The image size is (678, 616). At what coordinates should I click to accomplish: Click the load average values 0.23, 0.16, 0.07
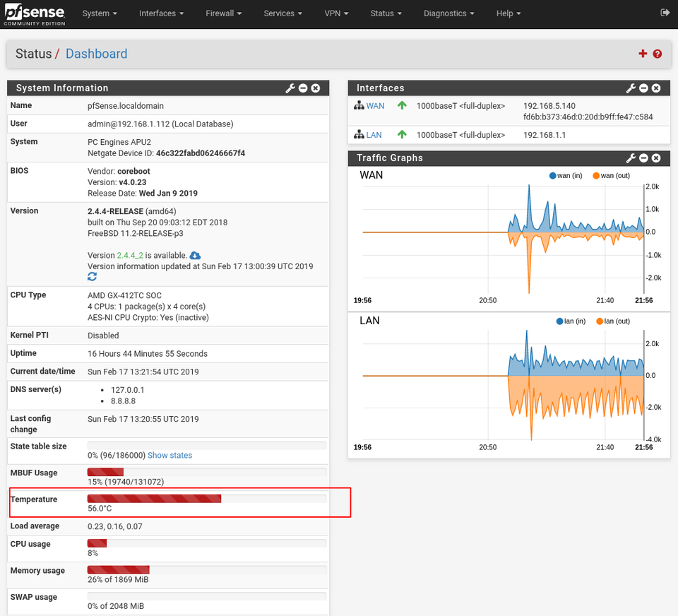[x=114, y=526]
